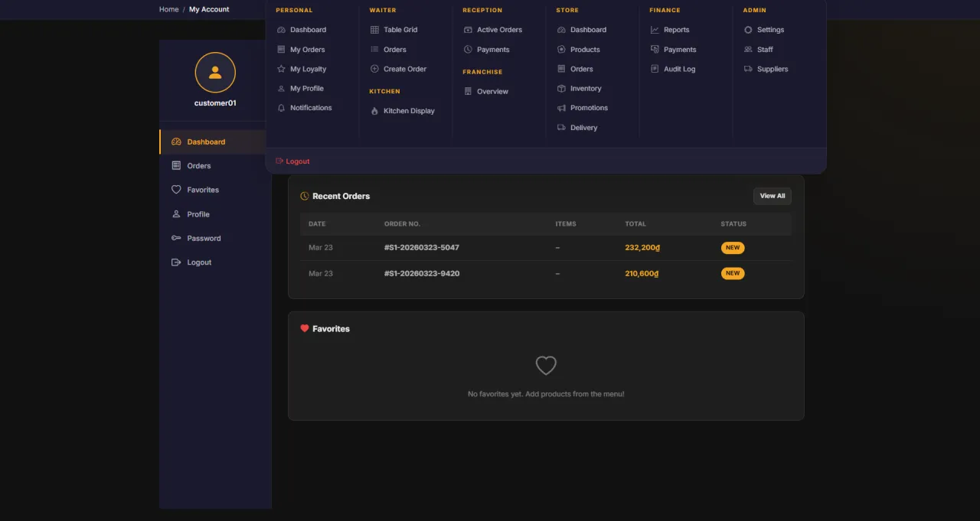
Task: Click the empty favorites heart placeholder
Action: [546, 366]
